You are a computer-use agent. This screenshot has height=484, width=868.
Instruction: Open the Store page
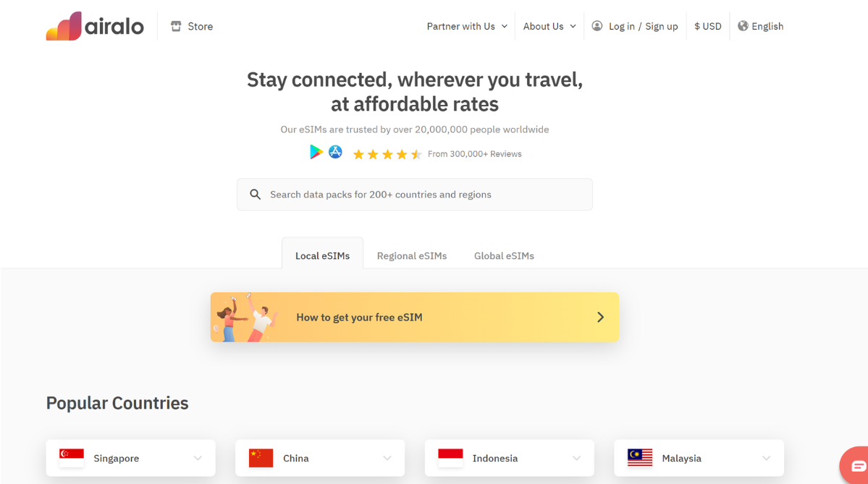click(191, 26)
